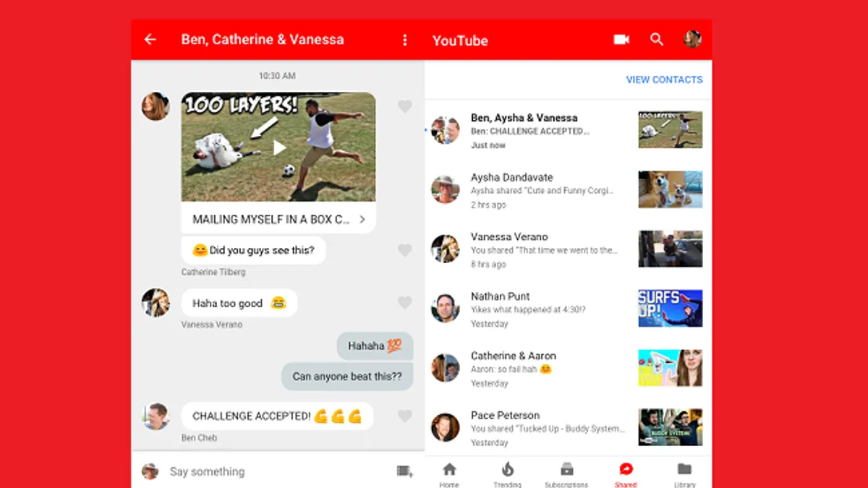Open the Catherine & Aaron video thumbnail
Viewport: 868px width, 488px height.
671,368
